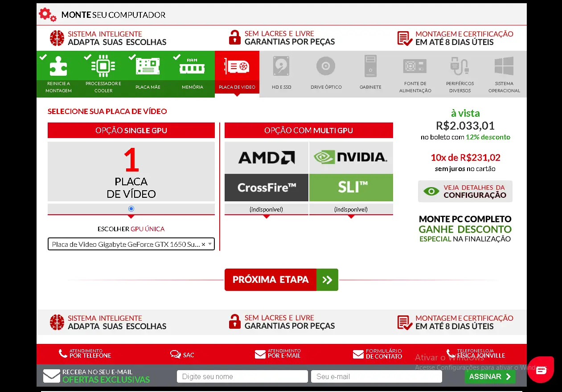Screen dimensions: 562x392
Task: Open Telefones Loja Física Joinville link
Action: coord(476,354)
